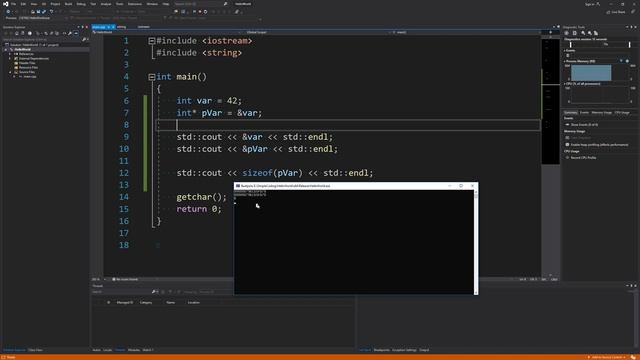
Task: Click the console window scrollbar
Action: pos(476,242)
